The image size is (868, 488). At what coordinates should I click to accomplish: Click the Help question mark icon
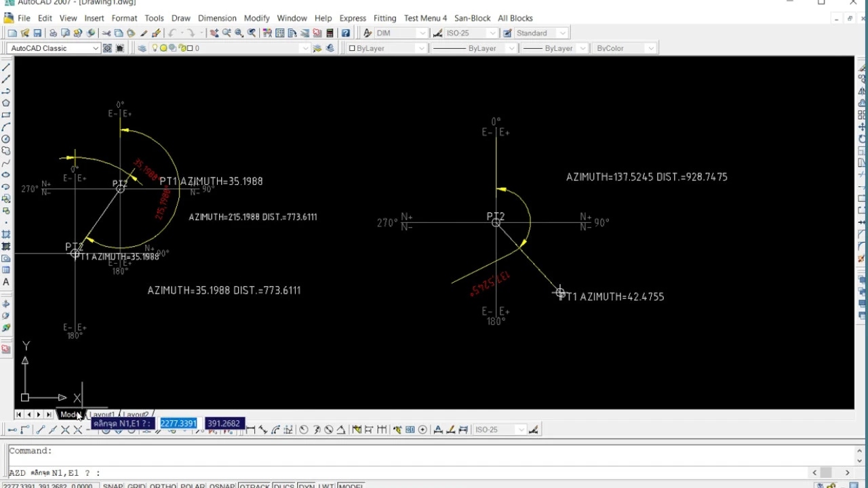(346, 33)
